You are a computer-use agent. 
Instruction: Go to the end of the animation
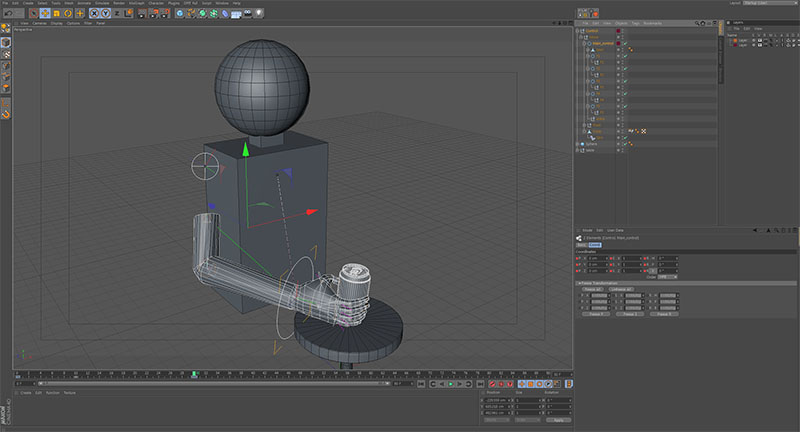pos(480,384)
